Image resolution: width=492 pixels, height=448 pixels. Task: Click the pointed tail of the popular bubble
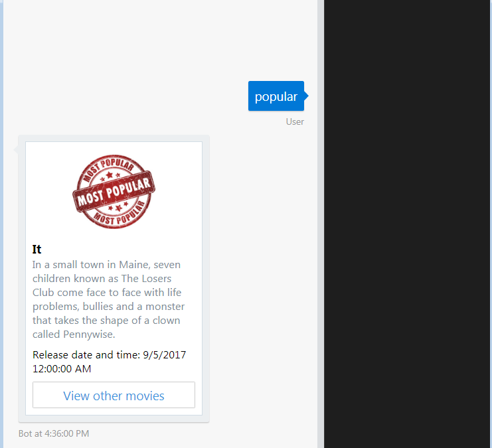click(306, 96)
